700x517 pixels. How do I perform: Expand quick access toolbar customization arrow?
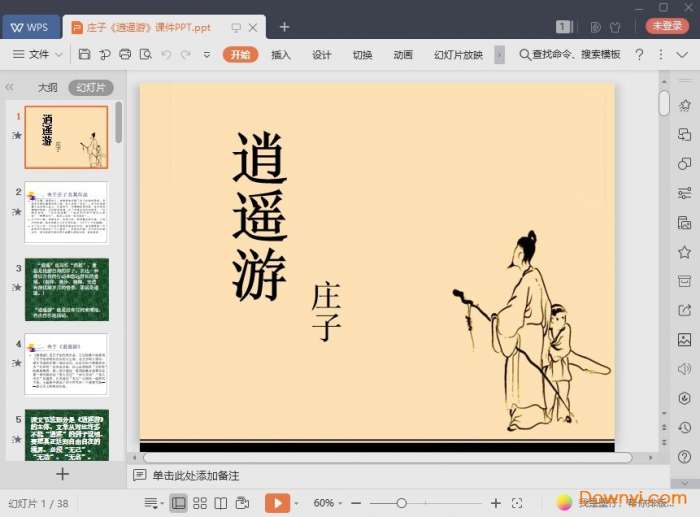point(207,55)
